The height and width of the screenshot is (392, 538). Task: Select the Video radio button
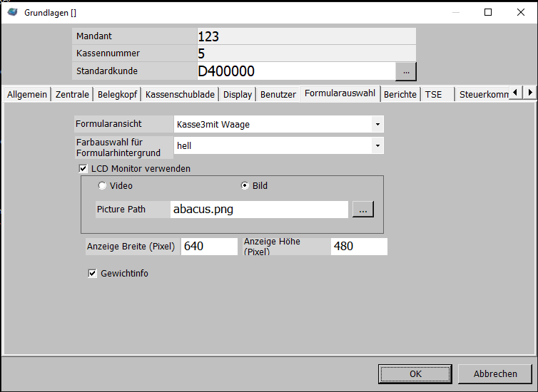102,186
